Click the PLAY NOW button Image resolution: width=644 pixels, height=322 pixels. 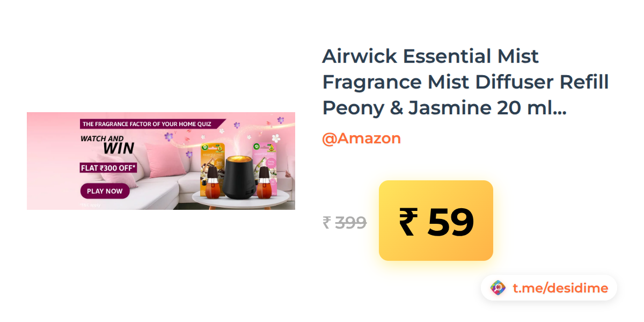pyautogui.click(x=105, y=191)
